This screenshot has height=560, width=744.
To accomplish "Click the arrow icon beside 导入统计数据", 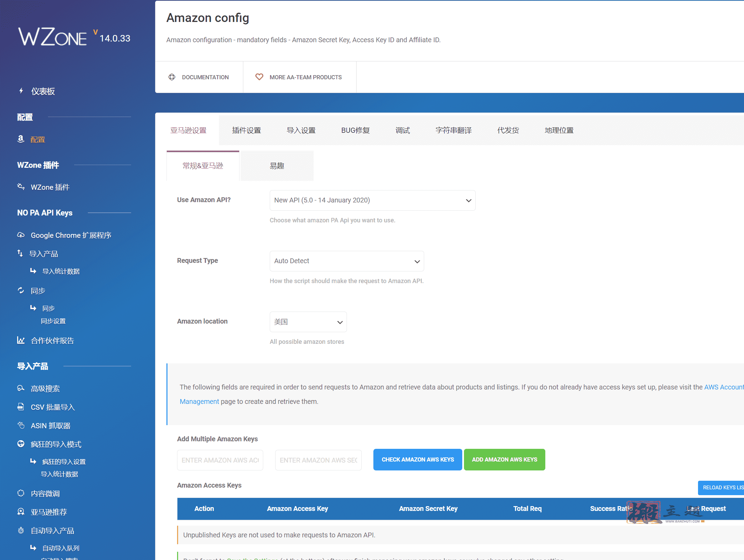I will pyautogui.click(x=33, y=271).
